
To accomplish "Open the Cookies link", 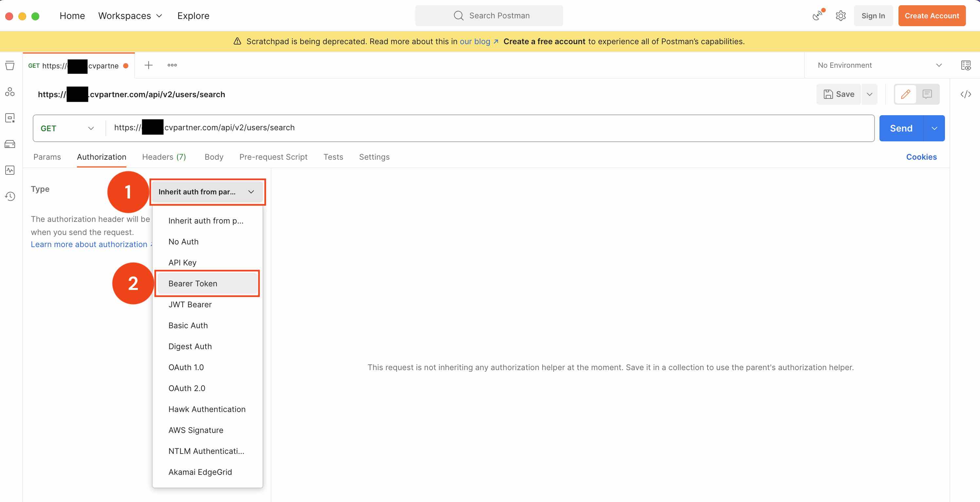I will click(921, 157).
